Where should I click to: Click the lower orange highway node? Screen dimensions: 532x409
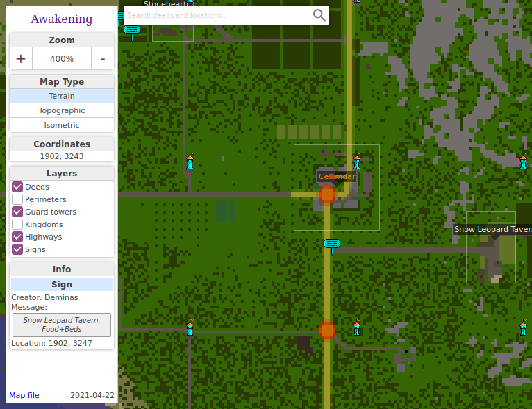327,331
